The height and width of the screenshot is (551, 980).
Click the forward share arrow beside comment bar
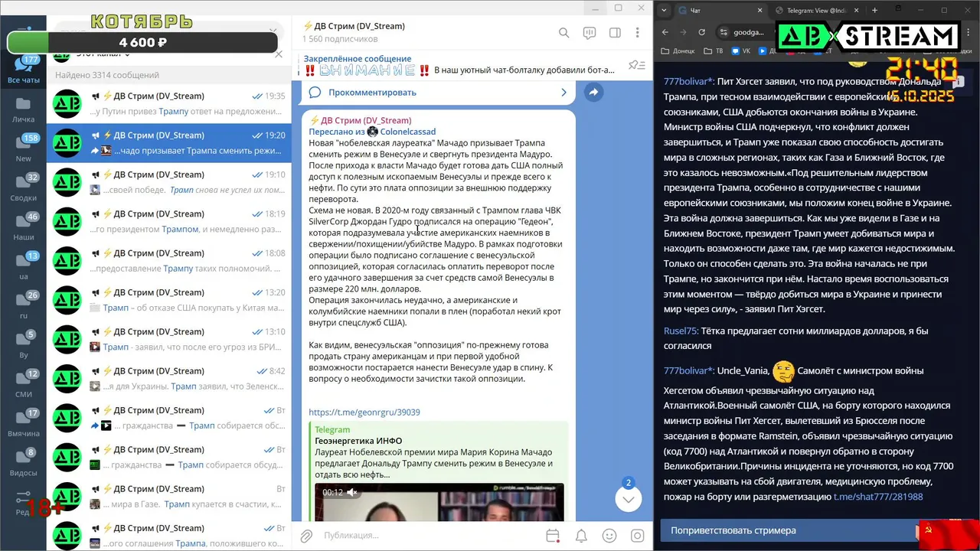click(593, 93)
